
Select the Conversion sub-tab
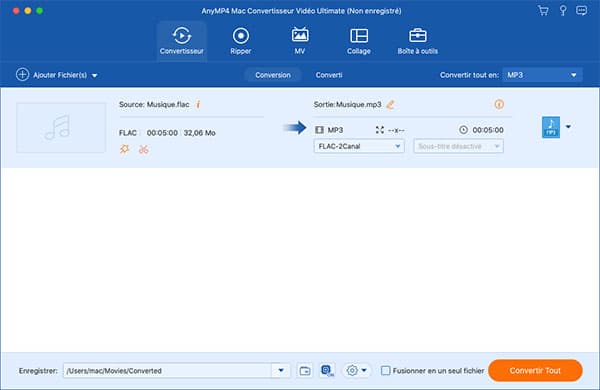click(273, 75)
